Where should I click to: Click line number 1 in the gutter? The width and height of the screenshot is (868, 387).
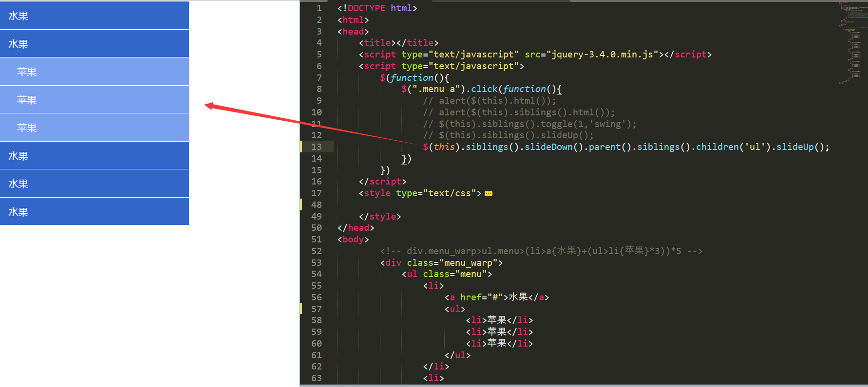click(x=319, y=8)
